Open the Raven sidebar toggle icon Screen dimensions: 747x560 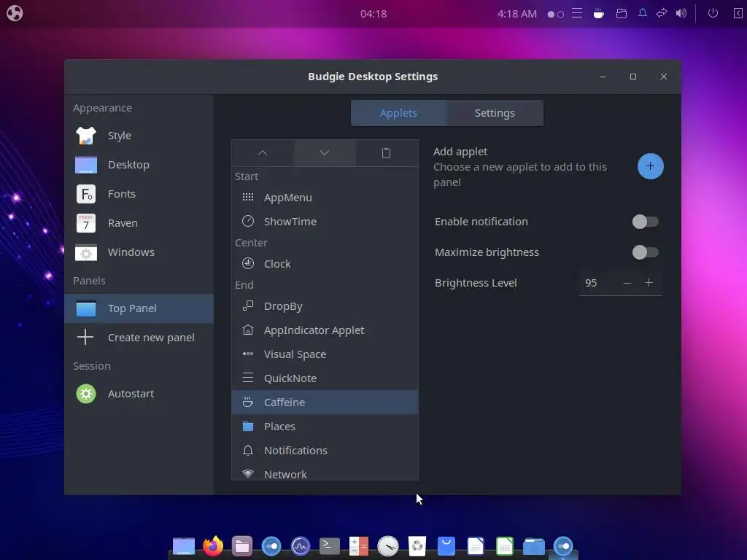[x=738, y=13]
